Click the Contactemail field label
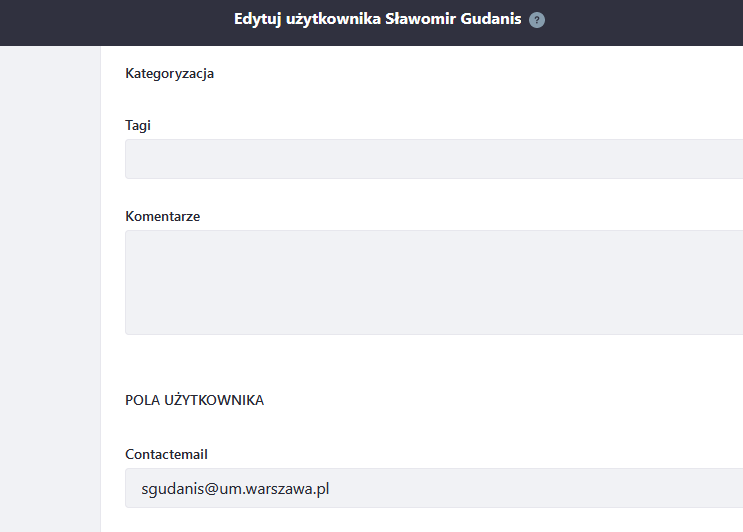The width and height of the screenshot is (743, 532). [166, 454]
